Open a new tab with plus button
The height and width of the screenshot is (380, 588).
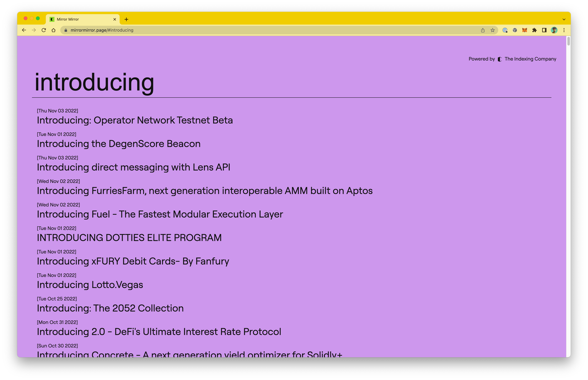126,19
